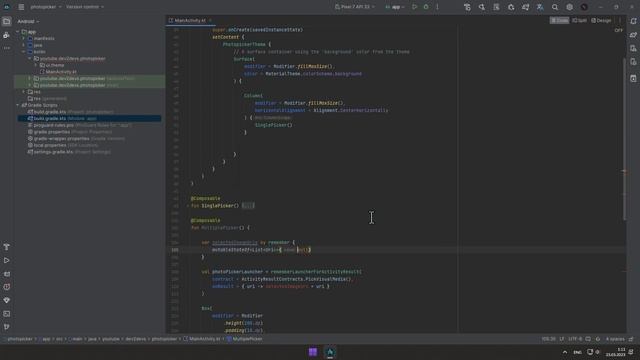Open the Git version control tool window

7,327
